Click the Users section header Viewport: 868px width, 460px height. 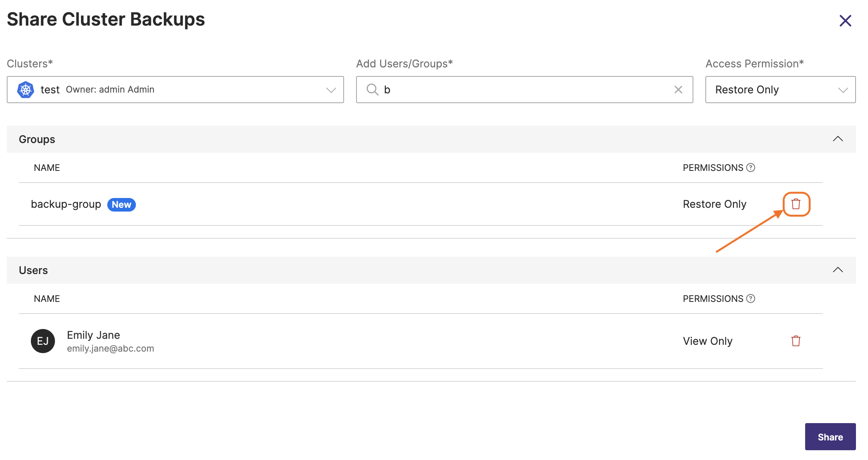33,270
